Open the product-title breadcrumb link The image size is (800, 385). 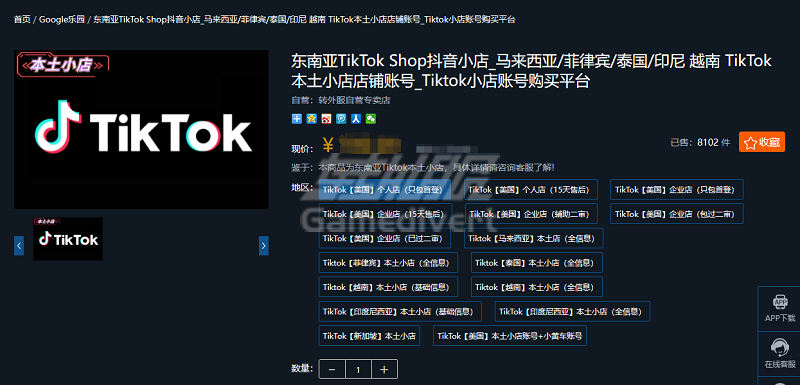tap(304, 20)
